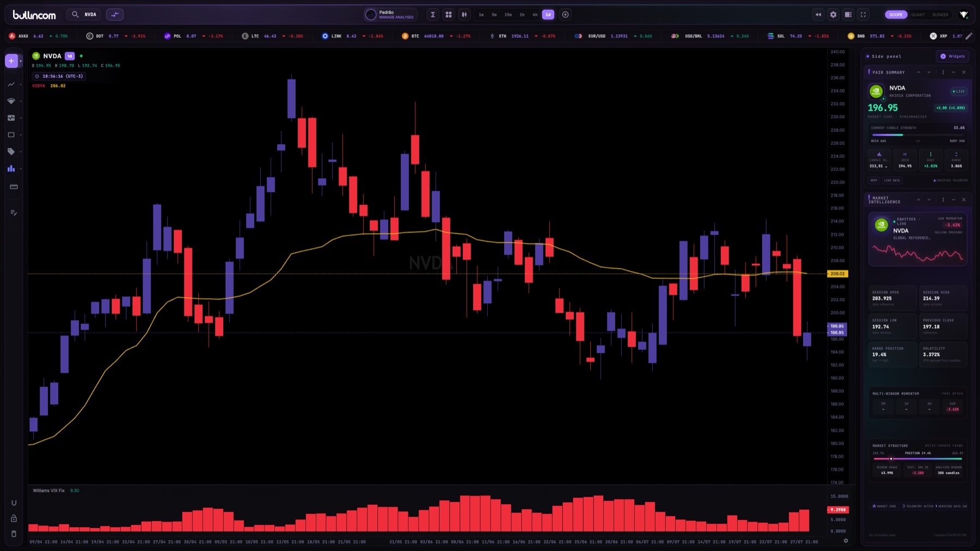Open the Widgets button
Screen dimensions: 980x551
[952, 56]
